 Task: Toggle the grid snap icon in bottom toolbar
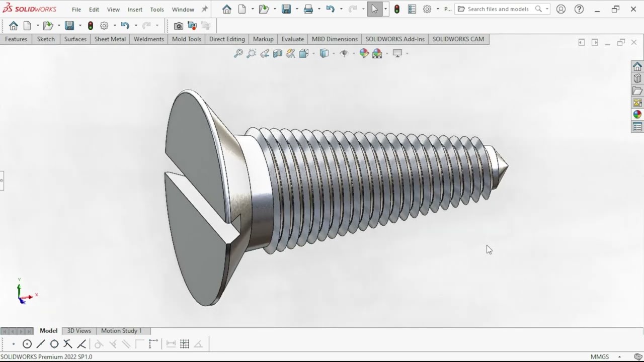tap(185, 344)
